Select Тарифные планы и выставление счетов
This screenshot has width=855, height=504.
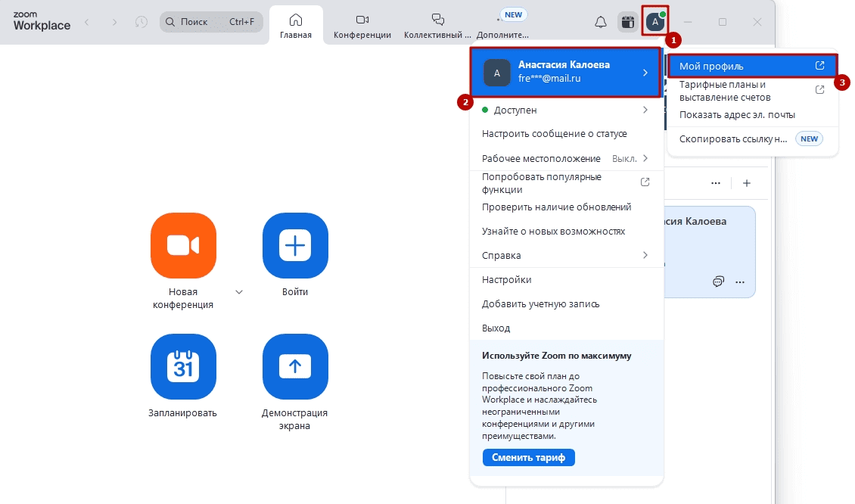point(753,91)
